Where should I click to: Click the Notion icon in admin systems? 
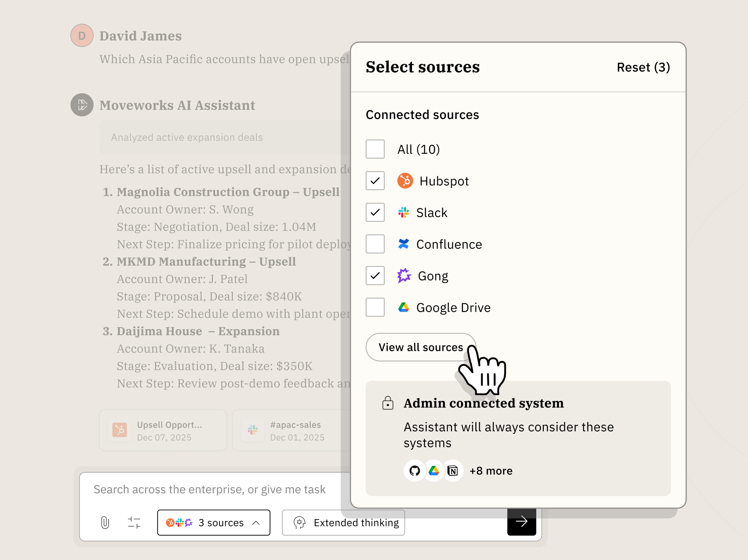pos(452,471)
